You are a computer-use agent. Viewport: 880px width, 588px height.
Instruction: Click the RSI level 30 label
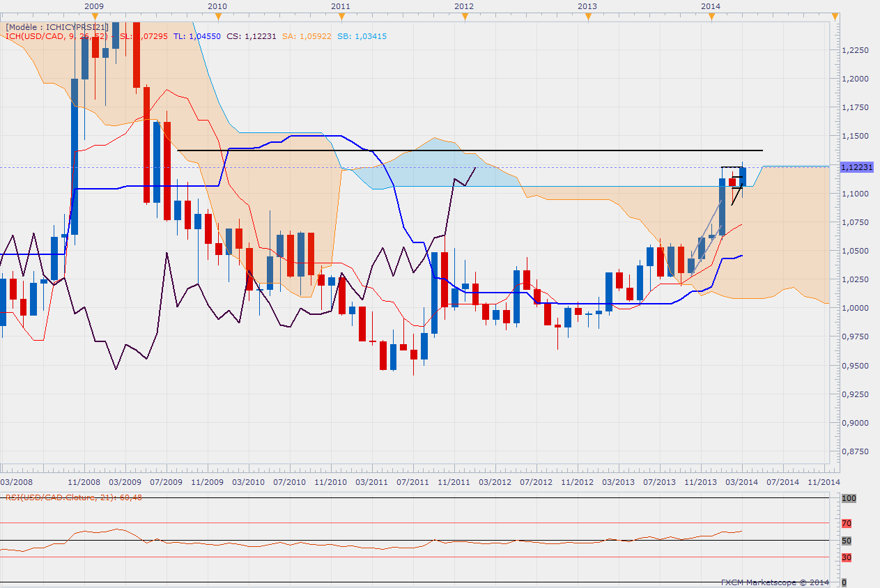847,557
